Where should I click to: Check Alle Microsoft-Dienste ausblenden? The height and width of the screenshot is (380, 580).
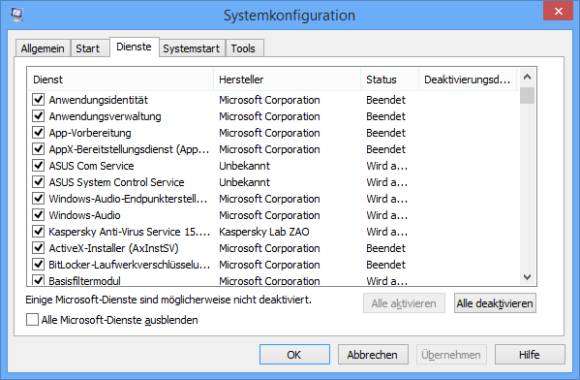pos(32,320)
